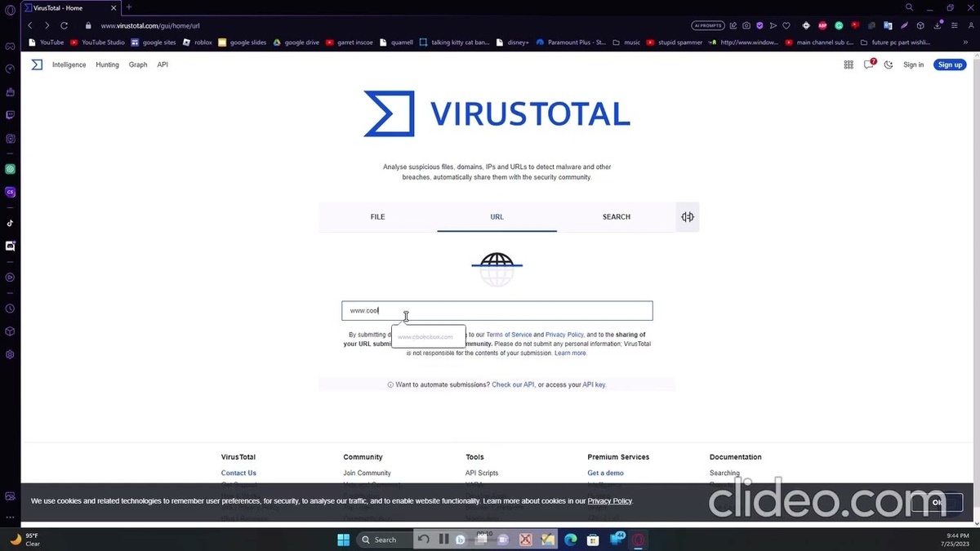Open the green Grammarly extension icon

[x=839, y=25]
